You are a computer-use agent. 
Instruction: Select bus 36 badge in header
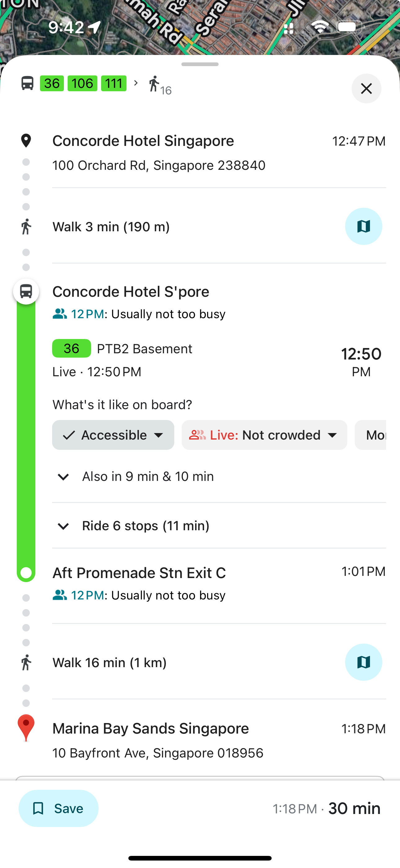point(52,83)
